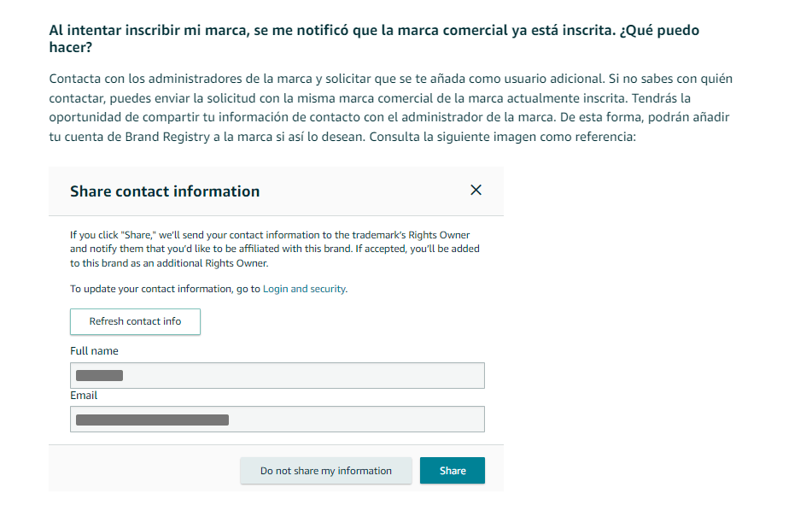Click the Full name field label
This screenshot has width=812, height=505.
[94, 351]
